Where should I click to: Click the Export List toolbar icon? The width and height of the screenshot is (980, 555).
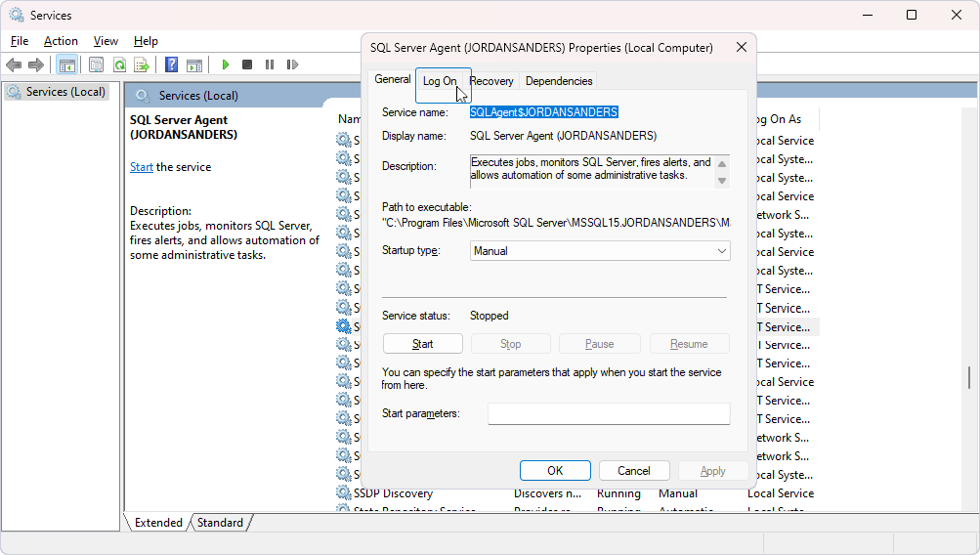[142, 65]
